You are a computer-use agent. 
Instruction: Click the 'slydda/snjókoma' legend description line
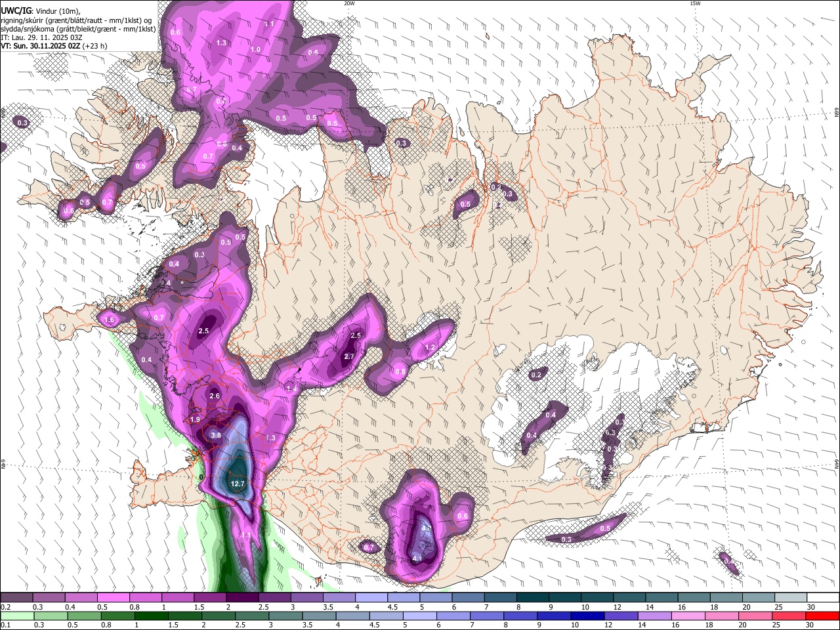[78, 29]
